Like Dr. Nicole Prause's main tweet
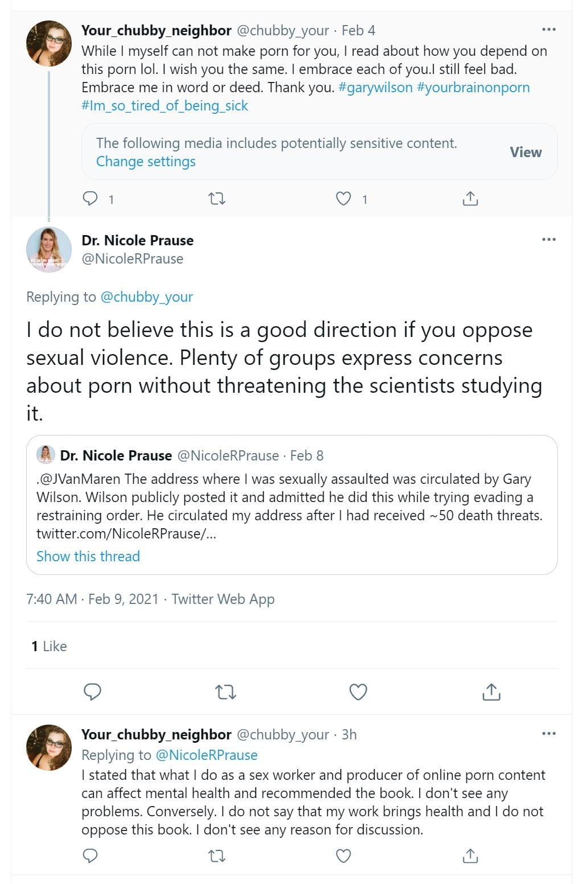 [x=358, y=692]
